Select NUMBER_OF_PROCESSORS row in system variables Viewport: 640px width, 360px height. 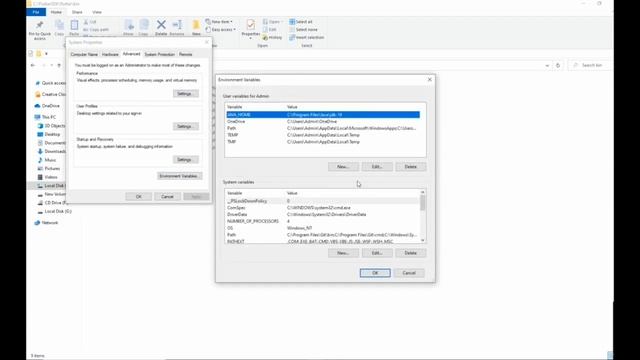point(322,221)
